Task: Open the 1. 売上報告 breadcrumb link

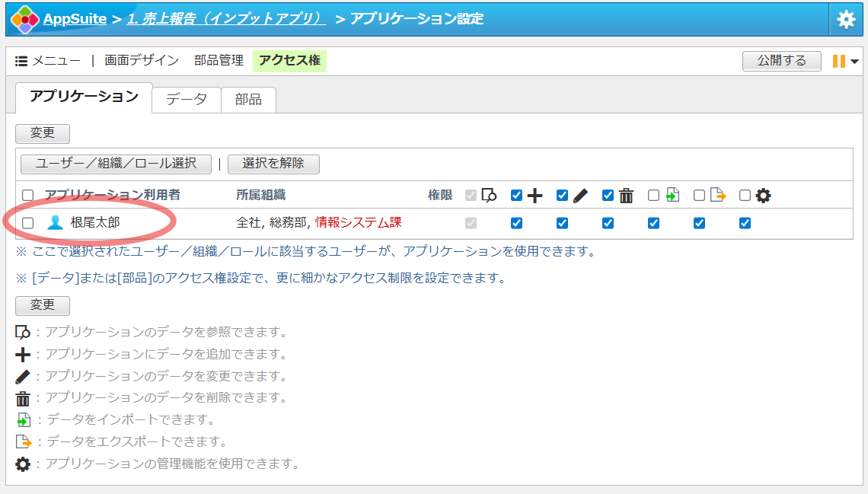Action: click(226, 19)
